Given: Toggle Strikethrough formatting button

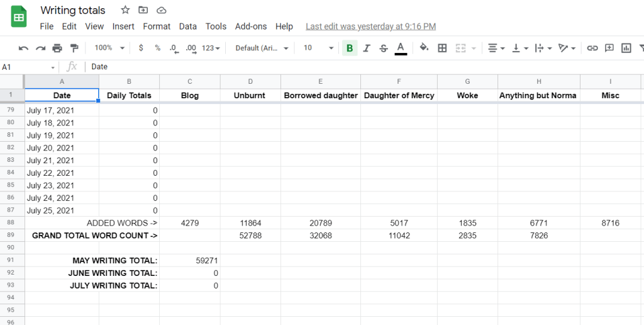Looking at the screenshot, I should pyautogui.click(x=384, y=48).
